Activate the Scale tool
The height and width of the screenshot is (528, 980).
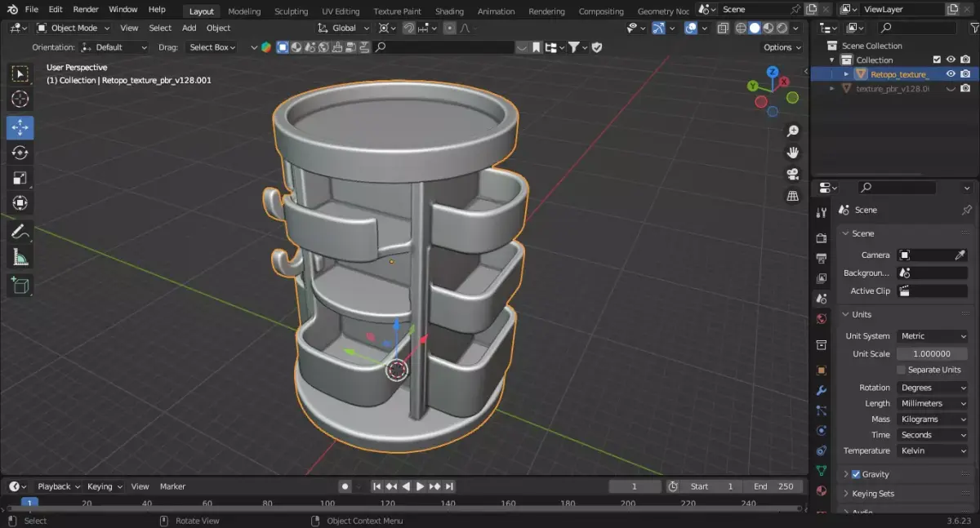20,178
